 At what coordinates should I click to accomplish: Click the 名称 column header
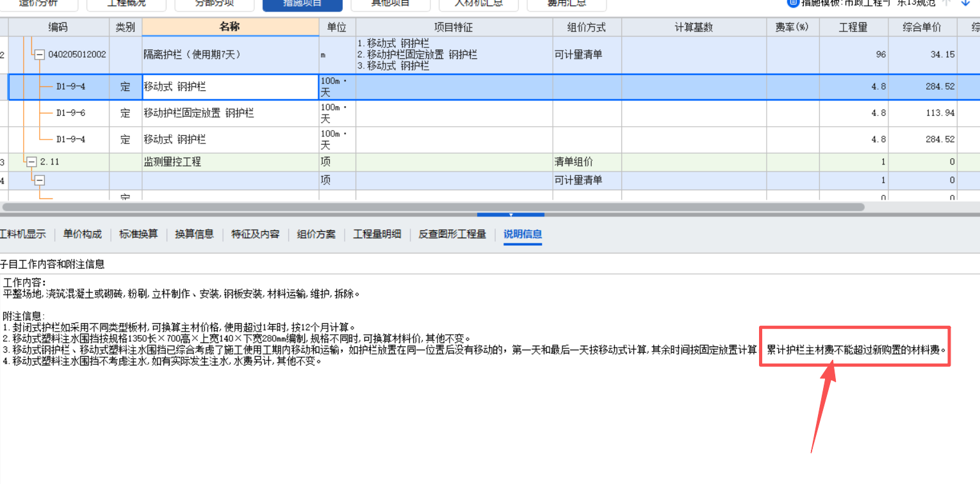pos(231,27)
